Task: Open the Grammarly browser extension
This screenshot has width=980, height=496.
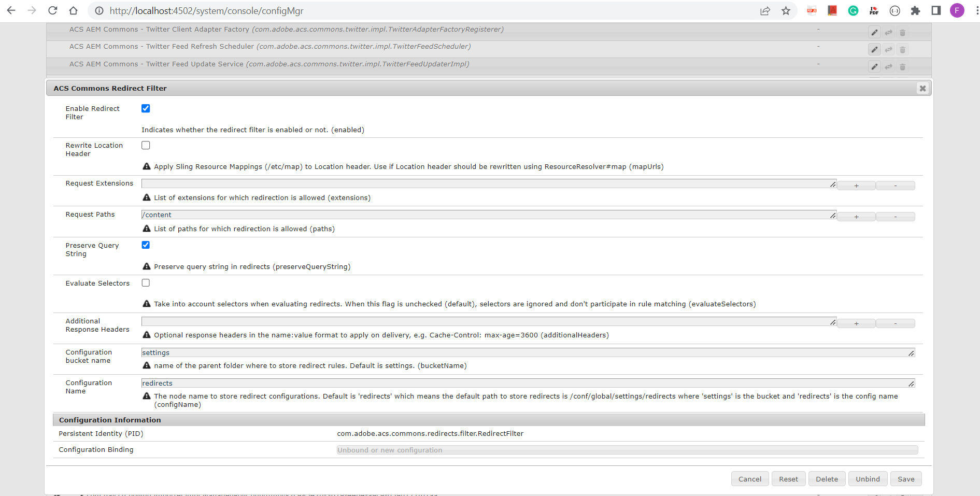Action: tap(853, 10)
